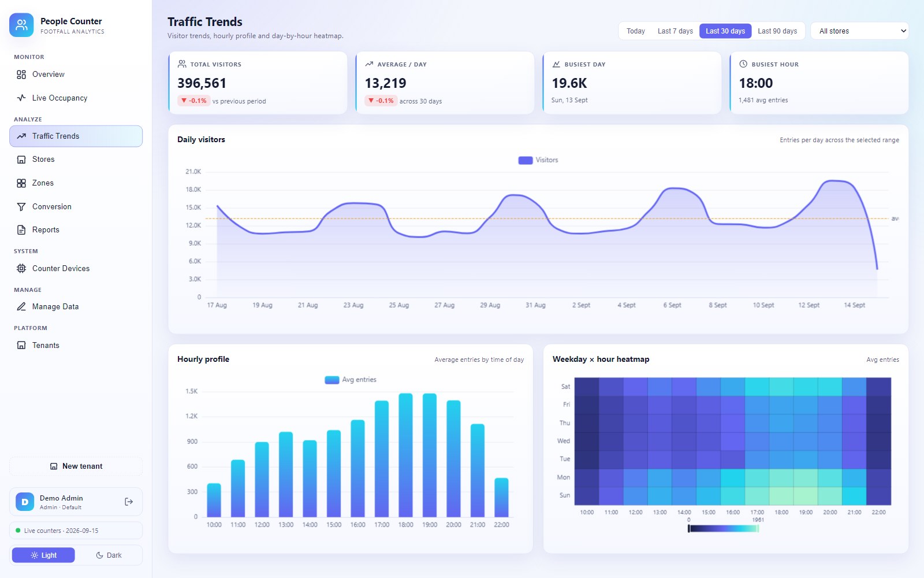
Task: Click the 13,219 average per day value
Action: click(385, 83)
